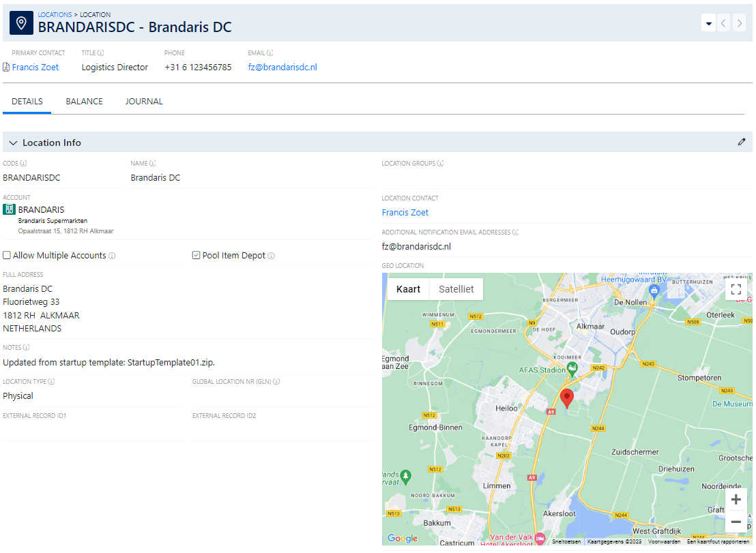Click the Logistics Director title value
The height and width of the screenshot is (553, 756).
[x=115, y=67]
